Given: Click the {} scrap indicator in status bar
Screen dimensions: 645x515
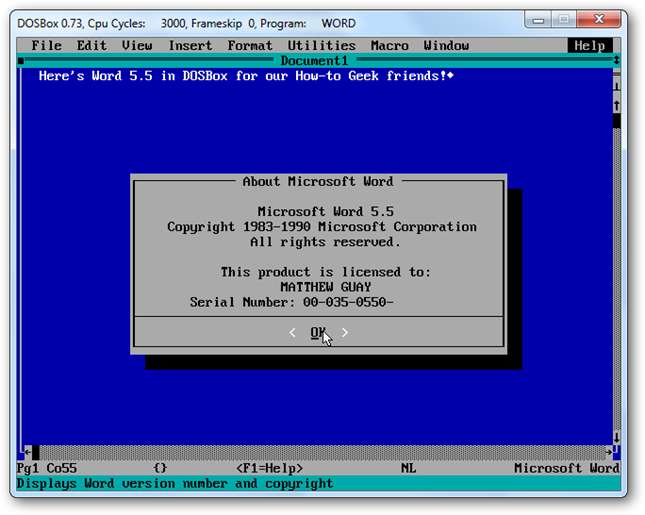Looking at the screenshot, I should click(x=160, y=468).
